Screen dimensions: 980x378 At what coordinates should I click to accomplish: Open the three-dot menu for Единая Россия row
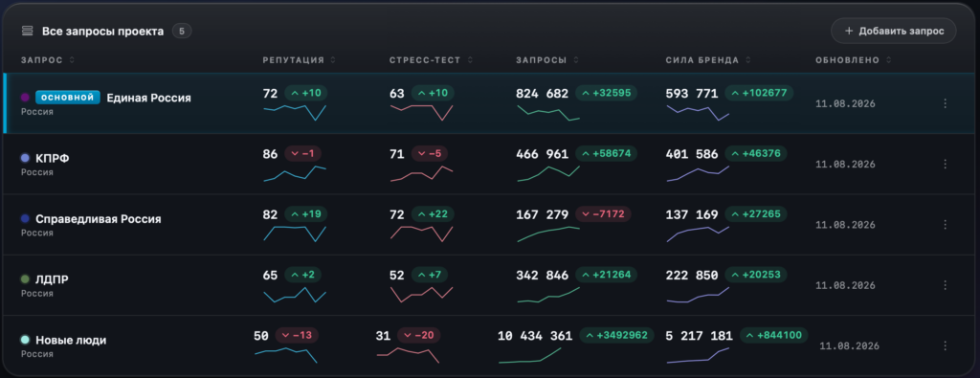[x=945, y=103]
